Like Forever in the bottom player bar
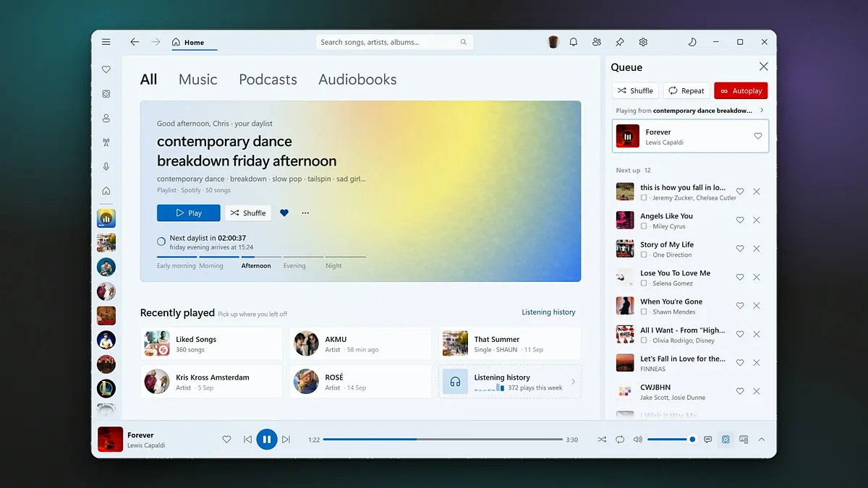The height and width of the screenshot is (488, 868). [x=226, y=439]
